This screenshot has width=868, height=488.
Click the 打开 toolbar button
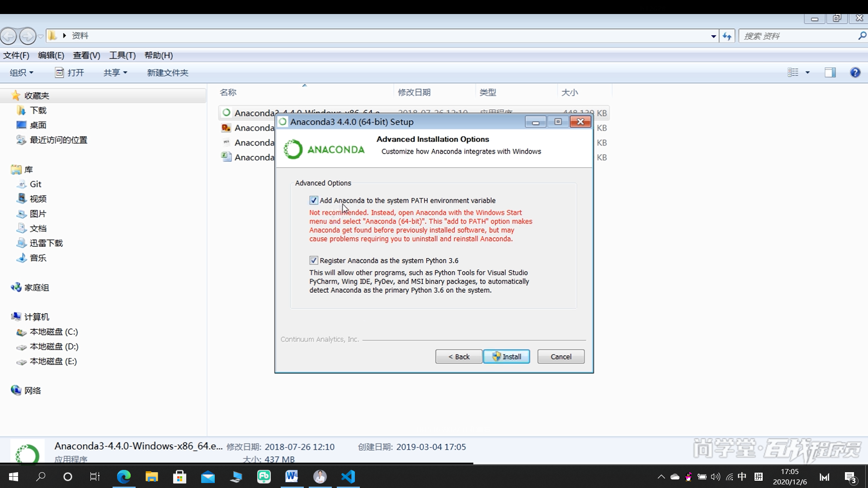pyautogui.click(x=70, y=72)
